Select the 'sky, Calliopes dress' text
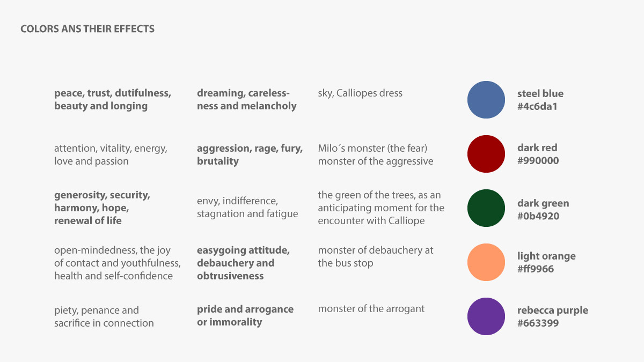Screen dimensions: 644x362 point(360,93)
